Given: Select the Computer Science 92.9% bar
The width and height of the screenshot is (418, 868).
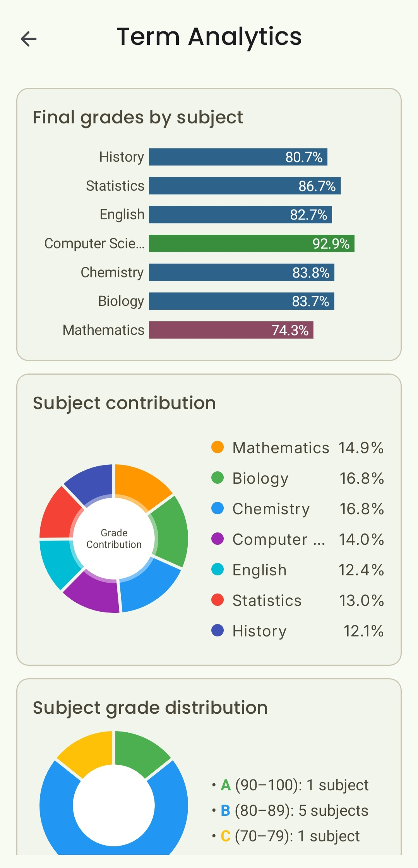Looking at the screenshot, I should 252,244.
